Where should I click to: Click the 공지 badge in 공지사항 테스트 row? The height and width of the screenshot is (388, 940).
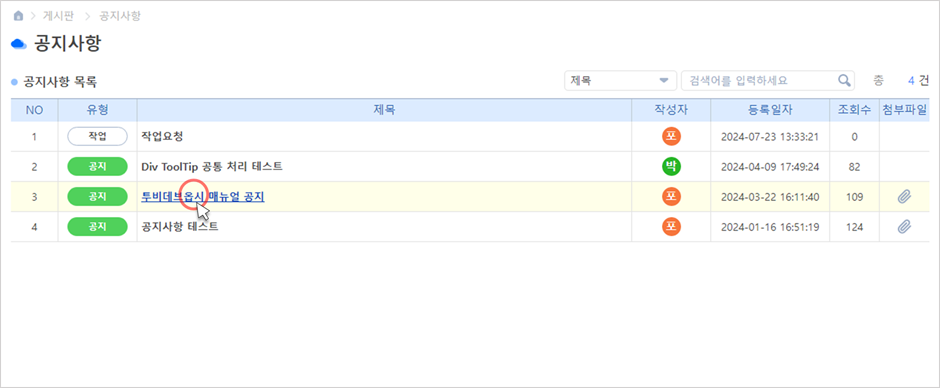(98, 227)
